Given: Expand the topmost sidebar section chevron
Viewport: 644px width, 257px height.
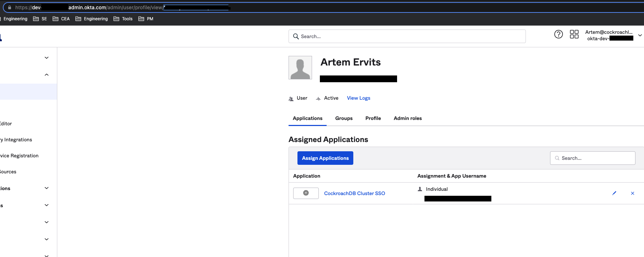Looking at the screenshot, I should pyautogui.click(x=47, y=58).
